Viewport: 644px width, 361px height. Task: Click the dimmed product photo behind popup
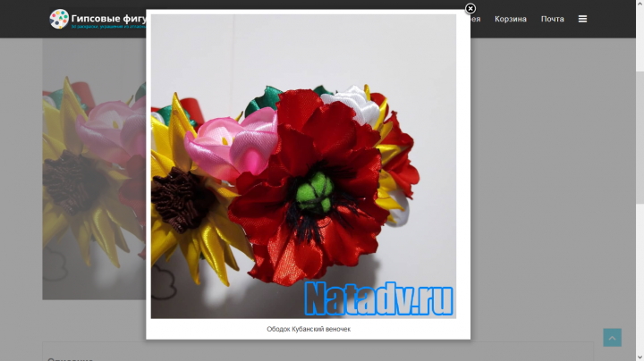[x=94, y=169]
